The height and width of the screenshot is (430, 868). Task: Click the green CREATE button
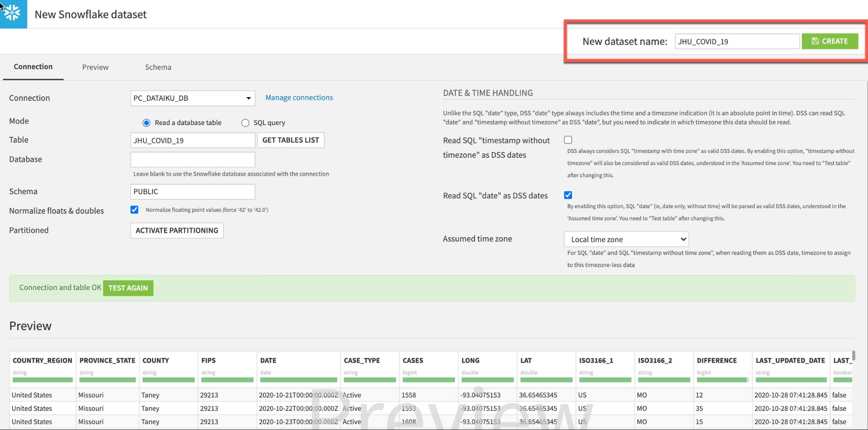pyautogui.click(x=829, y=41)
